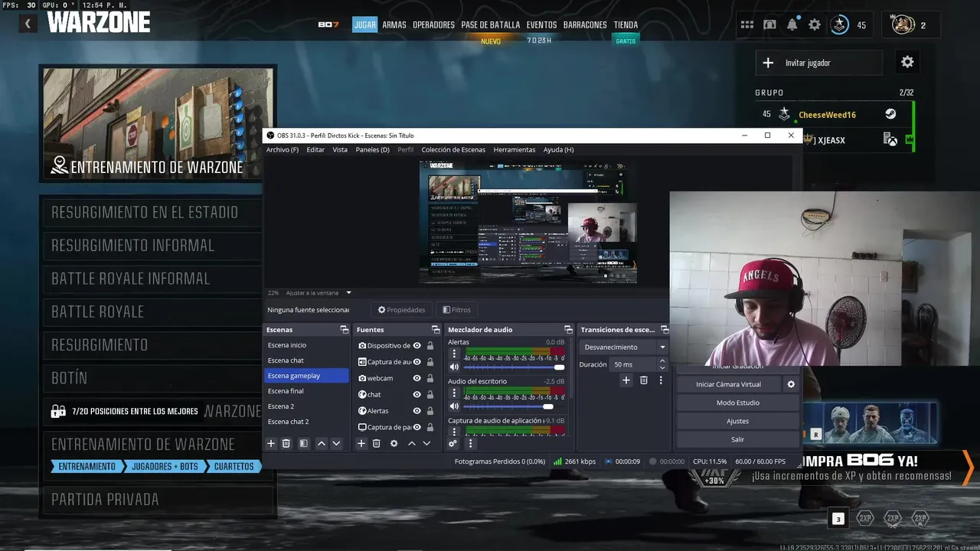Hide the webcam source

[417, 378]
